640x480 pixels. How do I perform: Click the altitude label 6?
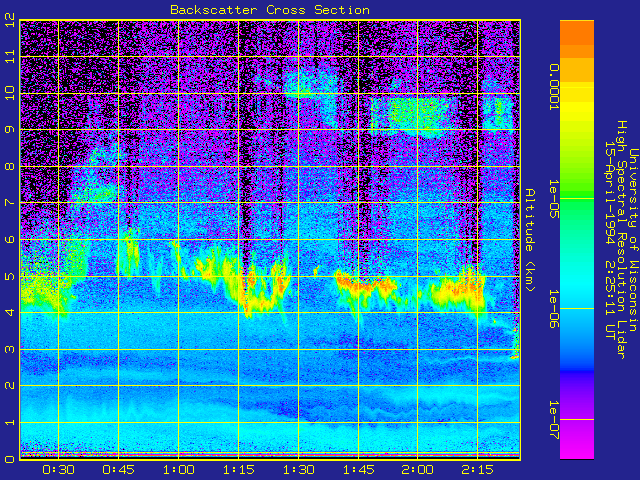click(x=10, y=239)
